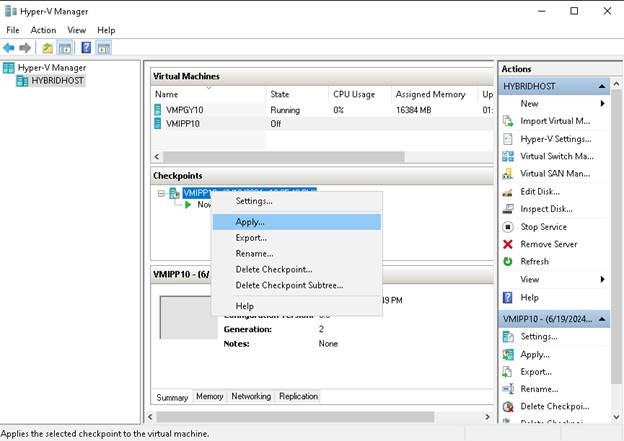Switch to the Replication tab

[298, 396]
